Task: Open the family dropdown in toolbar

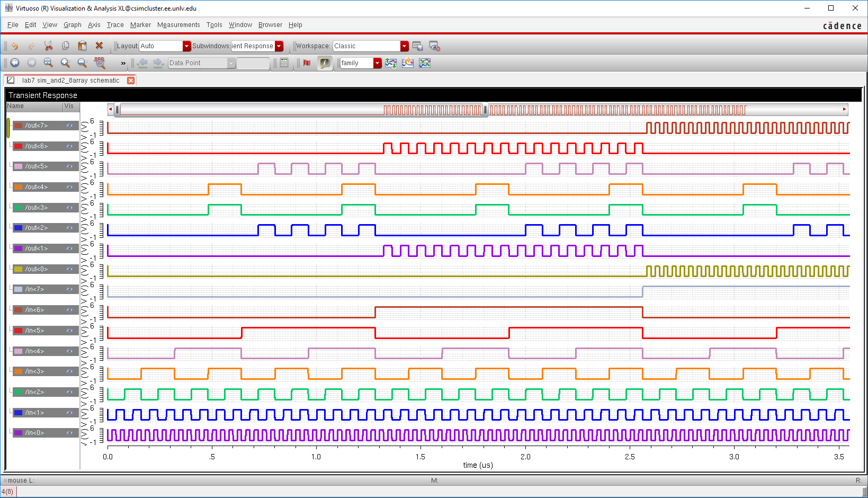Action: [x=377, y=63]
